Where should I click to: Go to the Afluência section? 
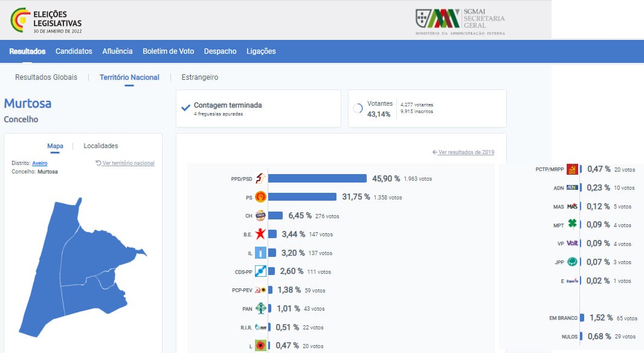(117, 51)
